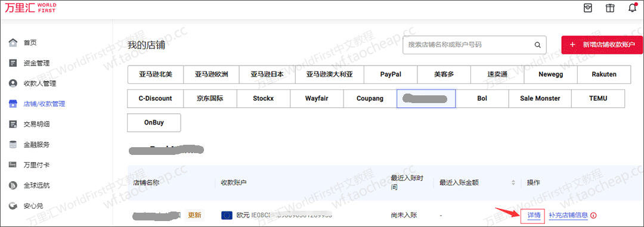Click the 尚未入账 cell

(404, 215)
